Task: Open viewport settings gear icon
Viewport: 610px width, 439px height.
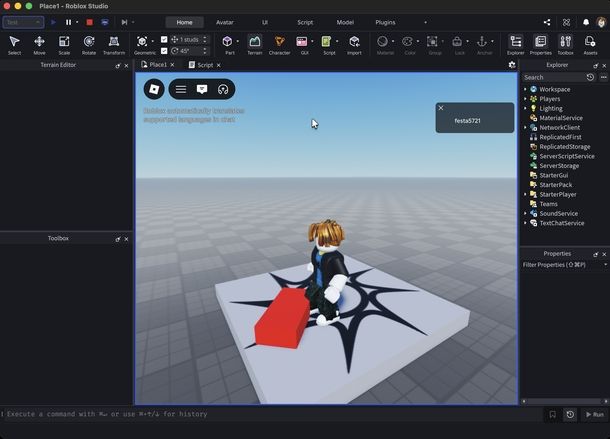Action: (512, 65)
